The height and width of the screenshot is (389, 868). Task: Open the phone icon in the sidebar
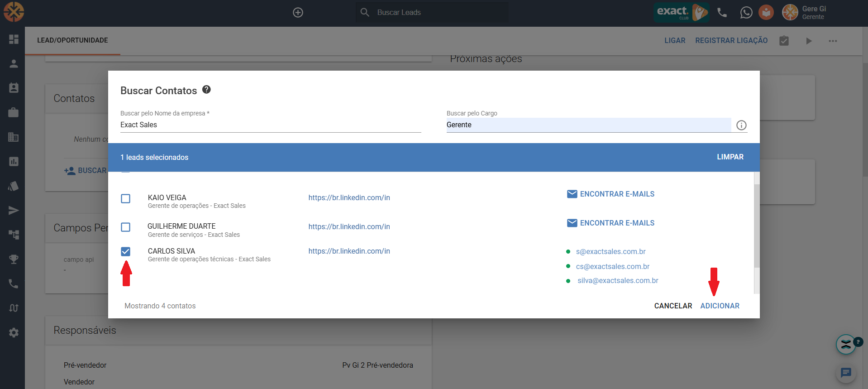[14, 283]
